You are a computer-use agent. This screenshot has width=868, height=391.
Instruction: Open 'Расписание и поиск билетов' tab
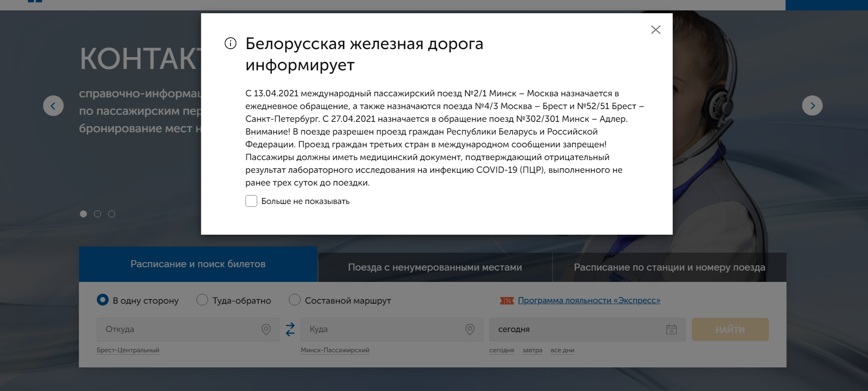pyautogui.click(x=198, y=264)
